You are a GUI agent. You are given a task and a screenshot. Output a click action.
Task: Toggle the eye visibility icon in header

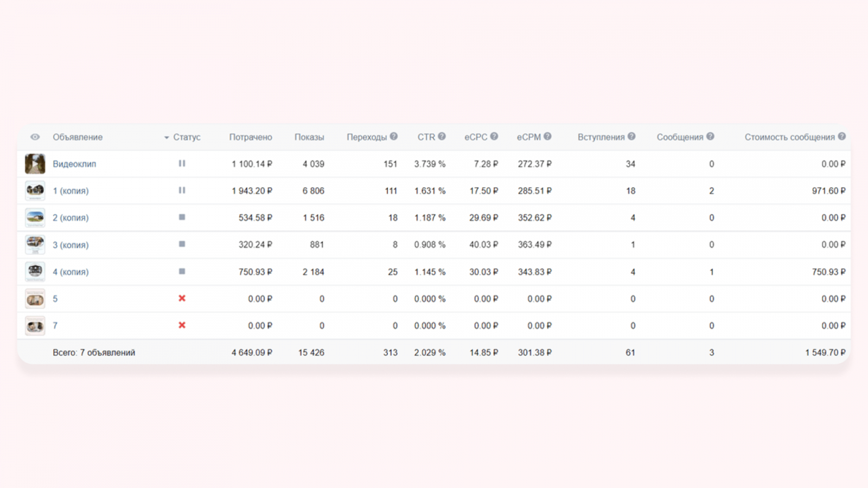[35, 137]
